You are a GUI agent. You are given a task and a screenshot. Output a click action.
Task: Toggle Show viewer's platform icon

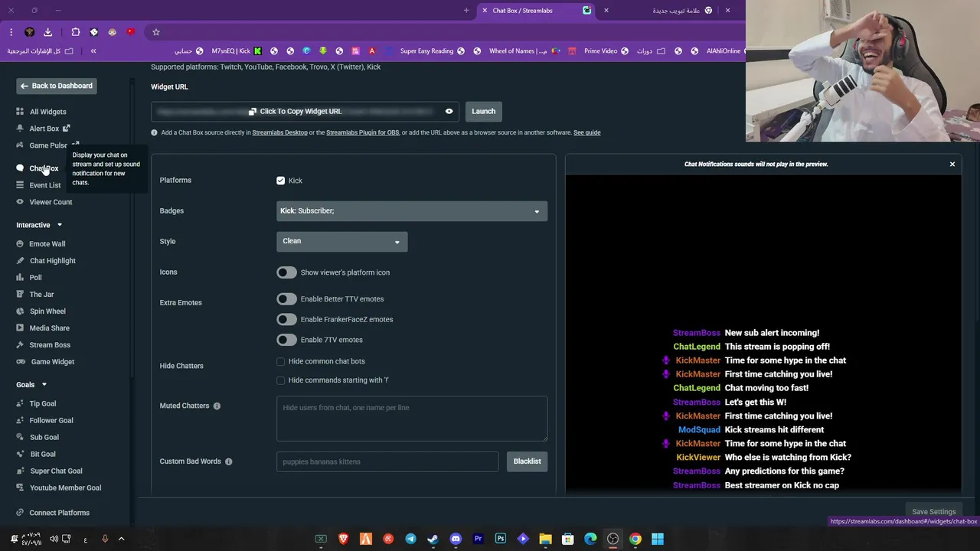286,272
